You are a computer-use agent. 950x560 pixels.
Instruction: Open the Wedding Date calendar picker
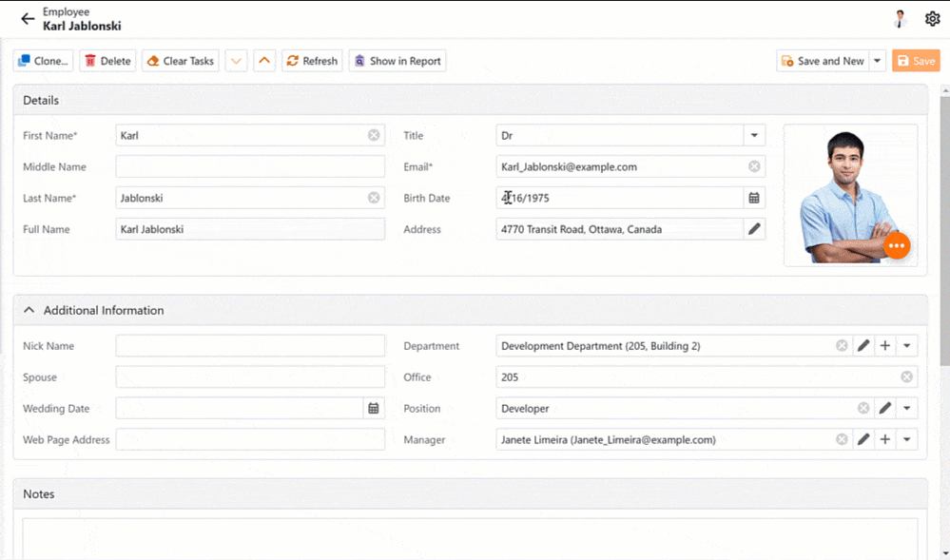point(374,408)
